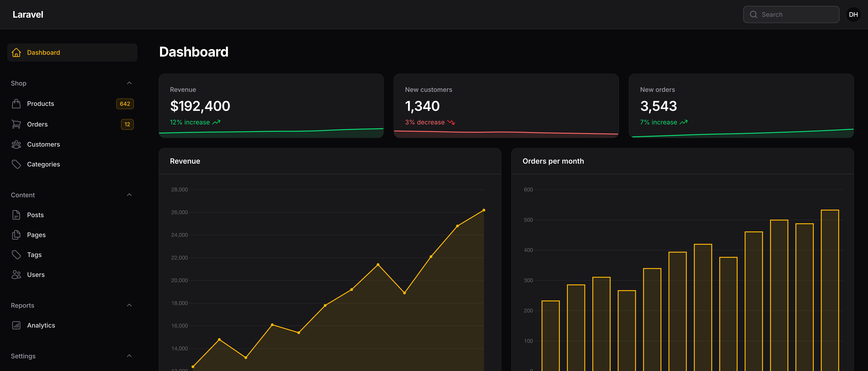Click the 12 badge next to Orders
Screen dimensions: 868x371
pos(127,124)
